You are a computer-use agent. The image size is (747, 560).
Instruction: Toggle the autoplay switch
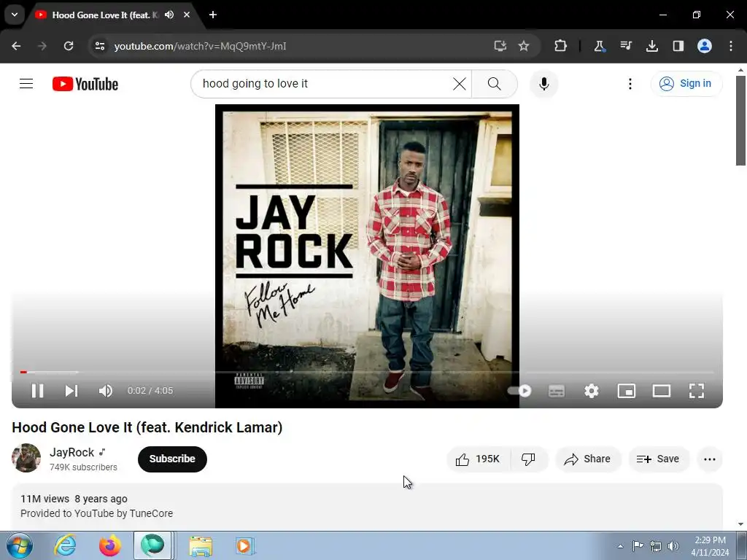tap(519, 391)
